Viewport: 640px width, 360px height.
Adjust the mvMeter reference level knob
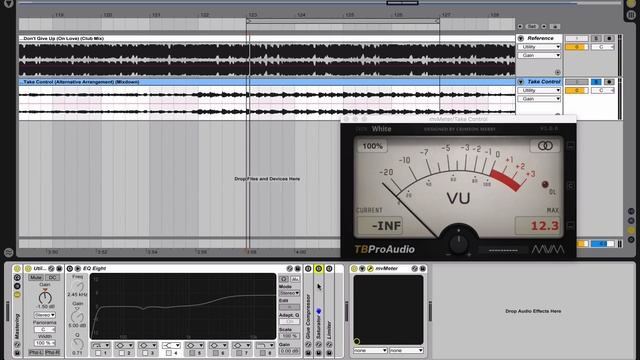point(458,244)
